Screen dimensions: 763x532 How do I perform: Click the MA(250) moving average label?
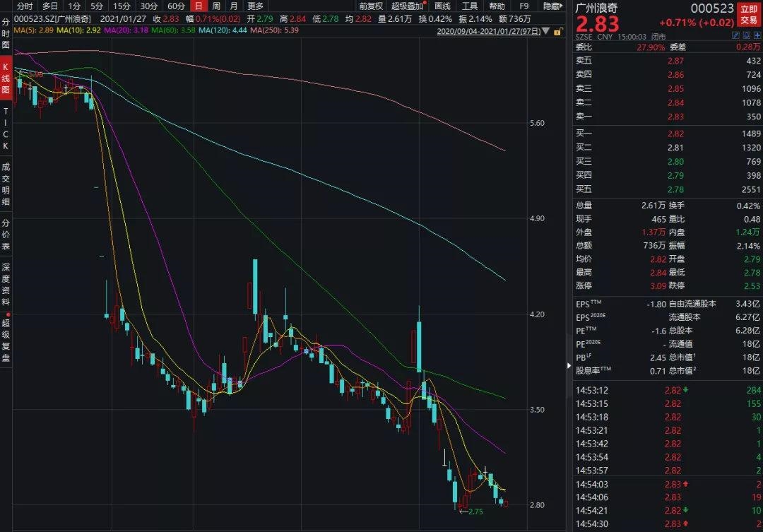coord(274,30)
